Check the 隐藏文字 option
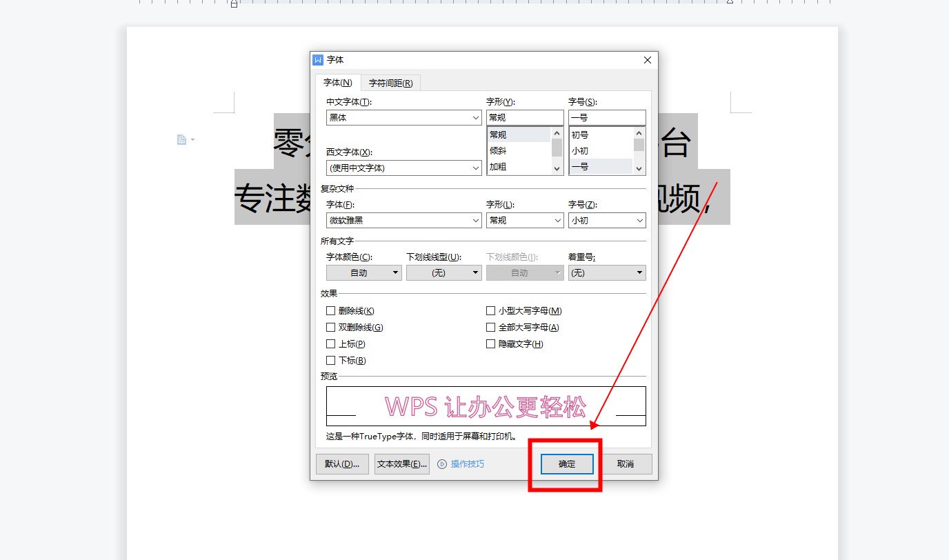The width and height of the screenshot is (949, 560). 491,344
